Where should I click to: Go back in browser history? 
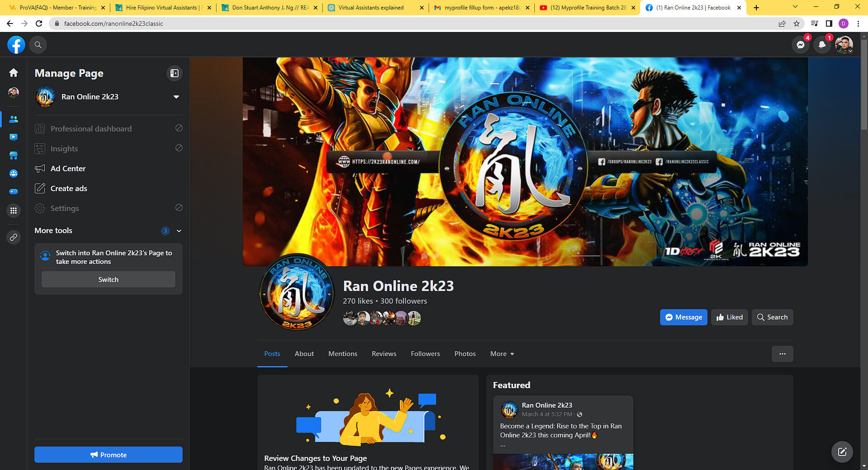coord(10,23)
